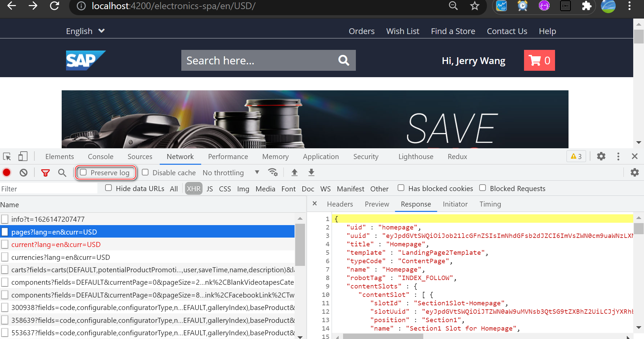Click the camera SAVE banner image
Image resolution: width=644 pixels, height=339 pixels.
[x=315, y=119]
